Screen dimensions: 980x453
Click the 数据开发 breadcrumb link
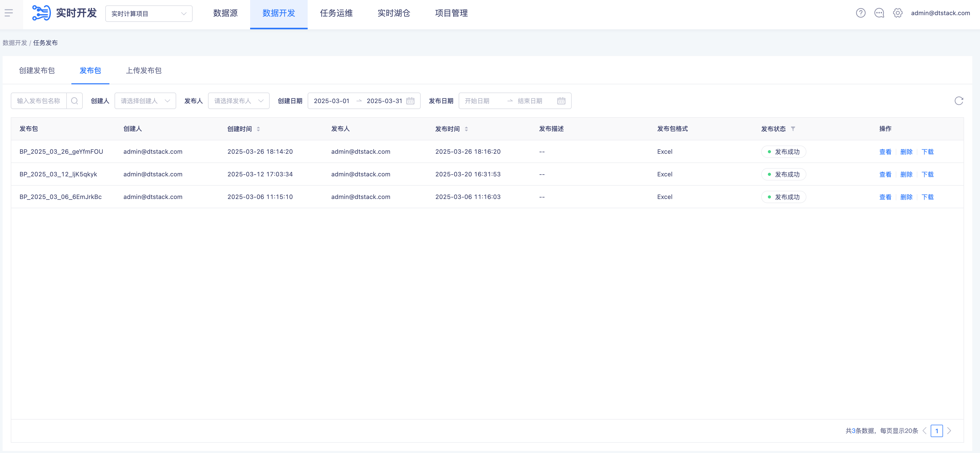(15, 43)
